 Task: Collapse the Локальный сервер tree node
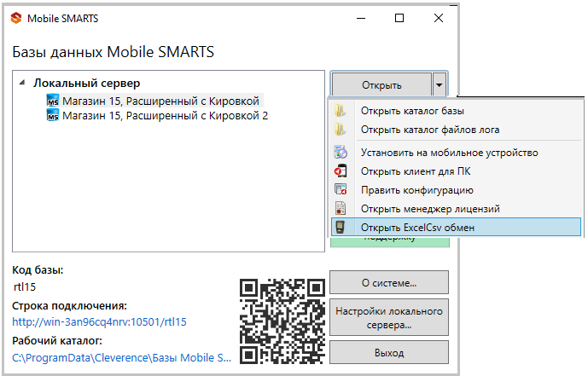[x=22, y=83]
